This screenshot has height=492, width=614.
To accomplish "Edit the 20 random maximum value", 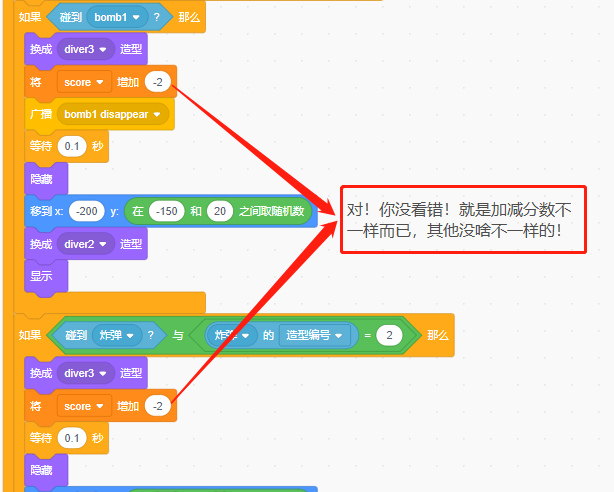I will (x=220, y=212).
